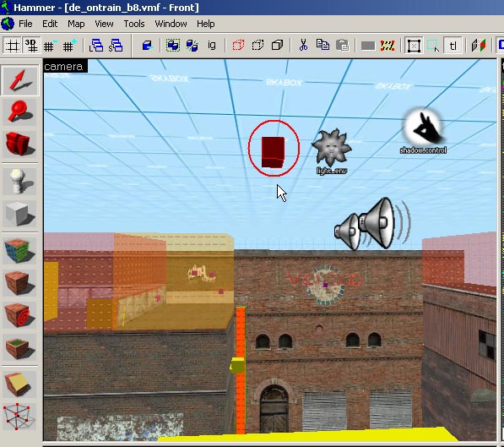Toggle the tl texture lock button
This screenshot has height=447, width=504.
click(x=453, y=46)
